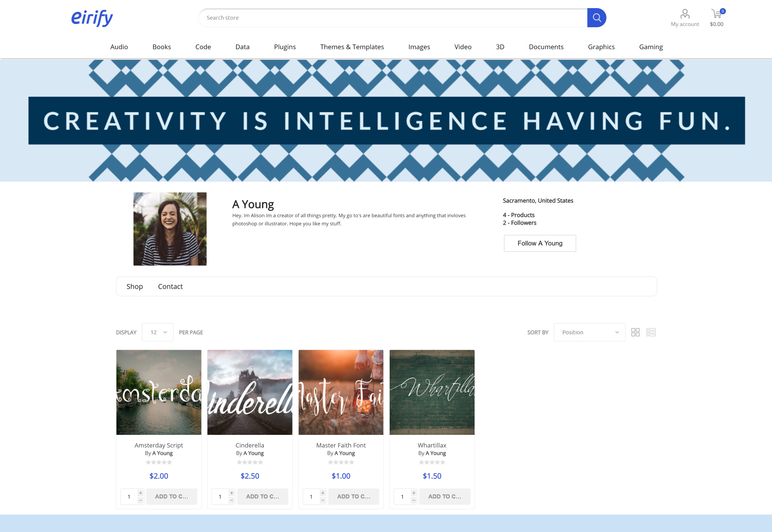
Task: Open the Books category
Action: pyautogui.click(x=162, y=47)
